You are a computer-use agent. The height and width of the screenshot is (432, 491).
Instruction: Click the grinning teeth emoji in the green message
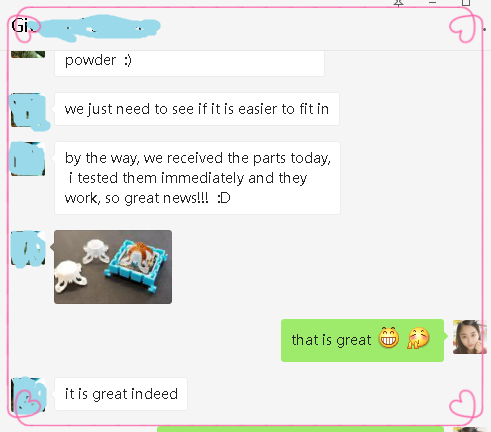click(x=388, y=338)
